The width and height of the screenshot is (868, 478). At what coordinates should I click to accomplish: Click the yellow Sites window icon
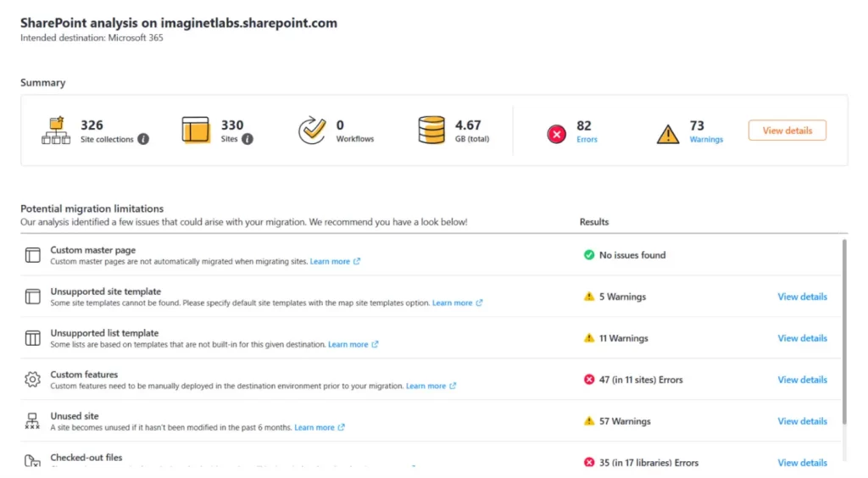[x=196, y=130]
